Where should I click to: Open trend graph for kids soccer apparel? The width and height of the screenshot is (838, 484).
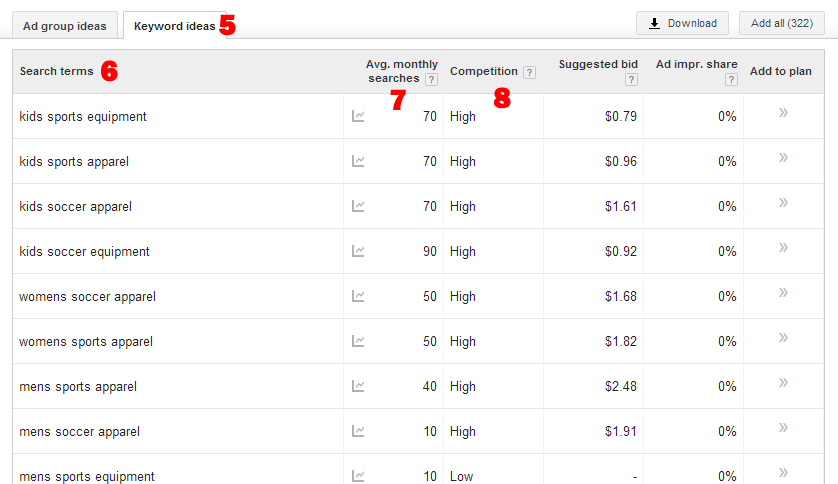point(358,206)
